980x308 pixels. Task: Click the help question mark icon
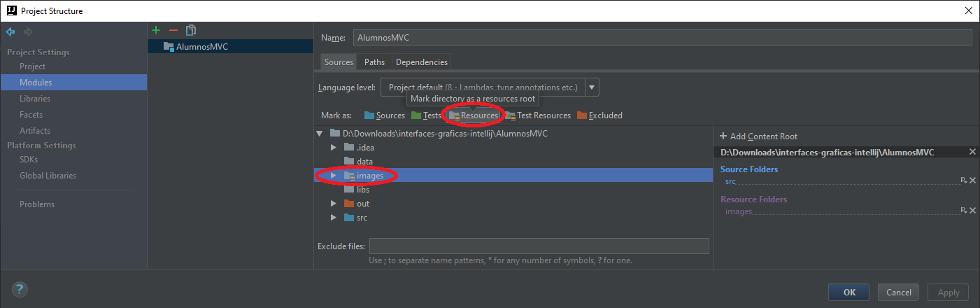click(x=20, y=290)
